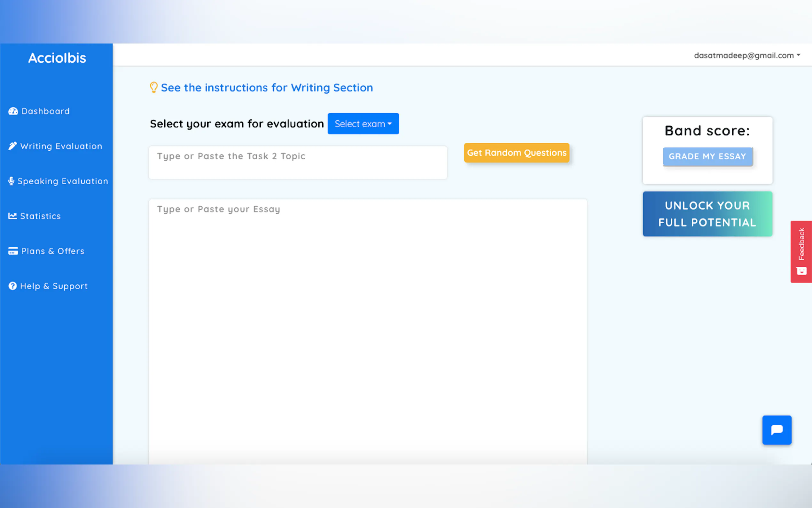812x508 pixels.
Task: Click the Task 2 Topic field
Action: (x=297, y=163)
